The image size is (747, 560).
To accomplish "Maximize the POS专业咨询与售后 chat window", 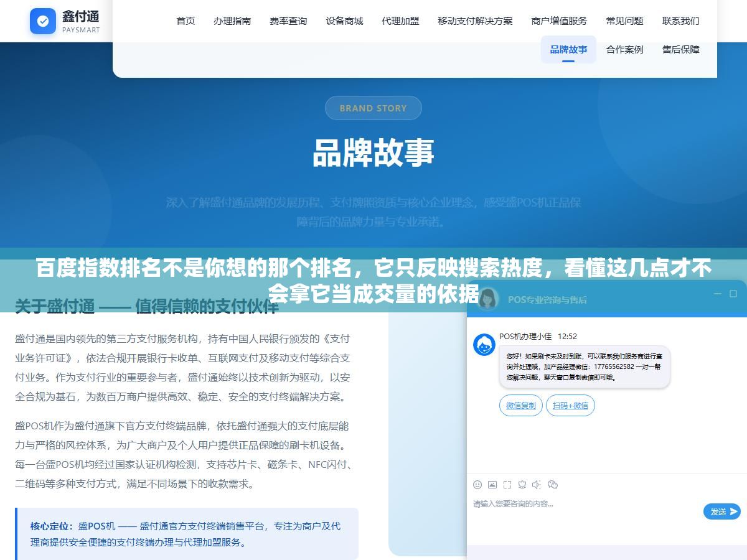I will (x=733, y=294).
